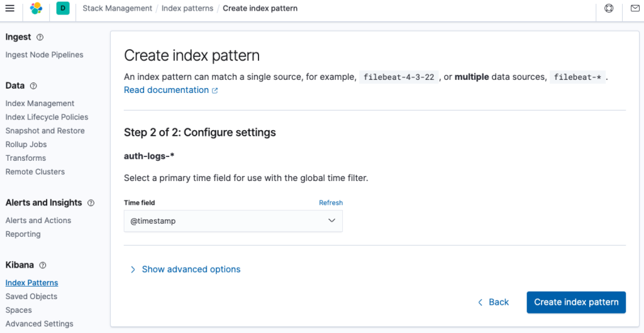Open Index Lifecycle Policies in sidebar
644x333 pixels.
click(47, 117)
